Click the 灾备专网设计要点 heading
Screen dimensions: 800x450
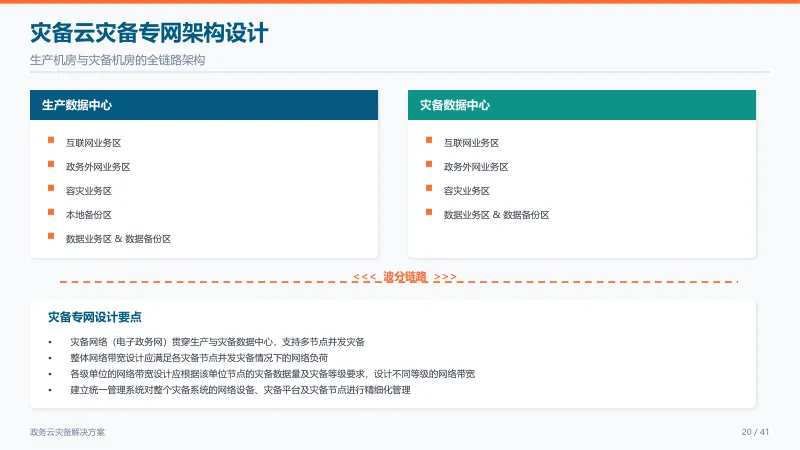coord(95,317)
